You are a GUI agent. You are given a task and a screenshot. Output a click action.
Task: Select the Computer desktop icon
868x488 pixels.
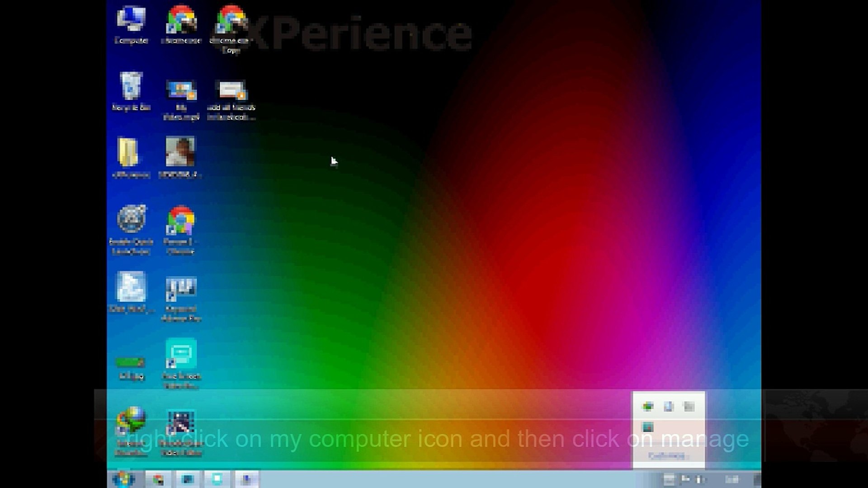[x=131, y=20]
